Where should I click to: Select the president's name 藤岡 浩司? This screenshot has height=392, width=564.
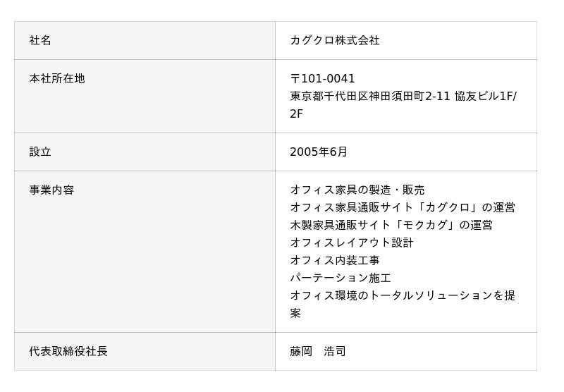(318, 352)
